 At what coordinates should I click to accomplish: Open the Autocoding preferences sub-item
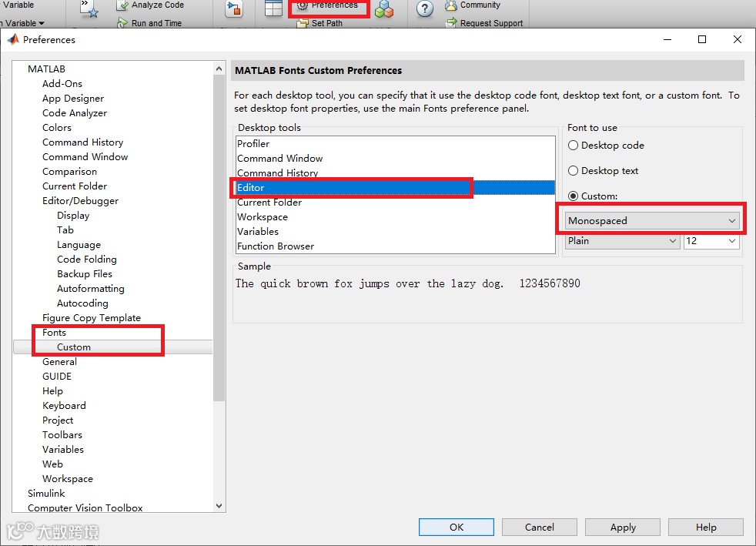click(x=82, y=303)
